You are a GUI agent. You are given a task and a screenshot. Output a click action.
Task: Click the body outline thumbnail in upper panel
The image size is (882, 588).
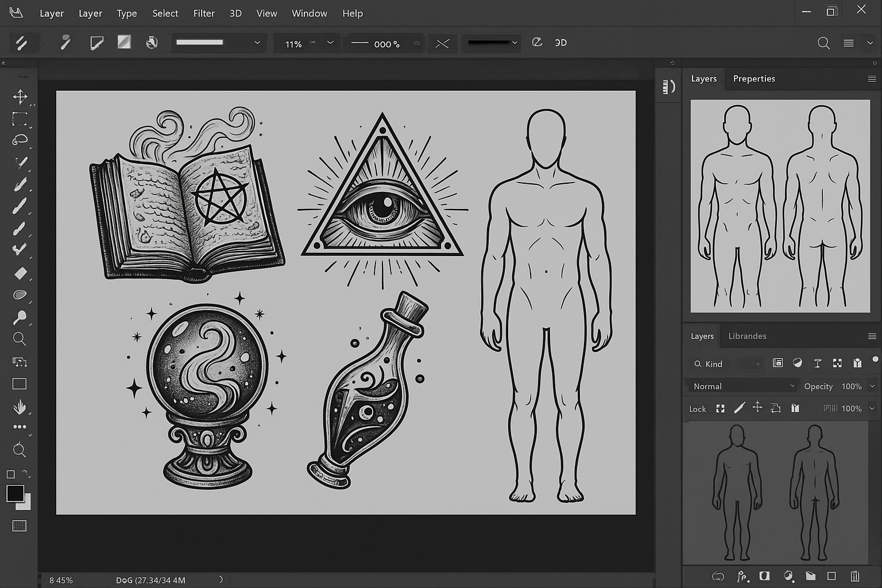coord(780,206)
